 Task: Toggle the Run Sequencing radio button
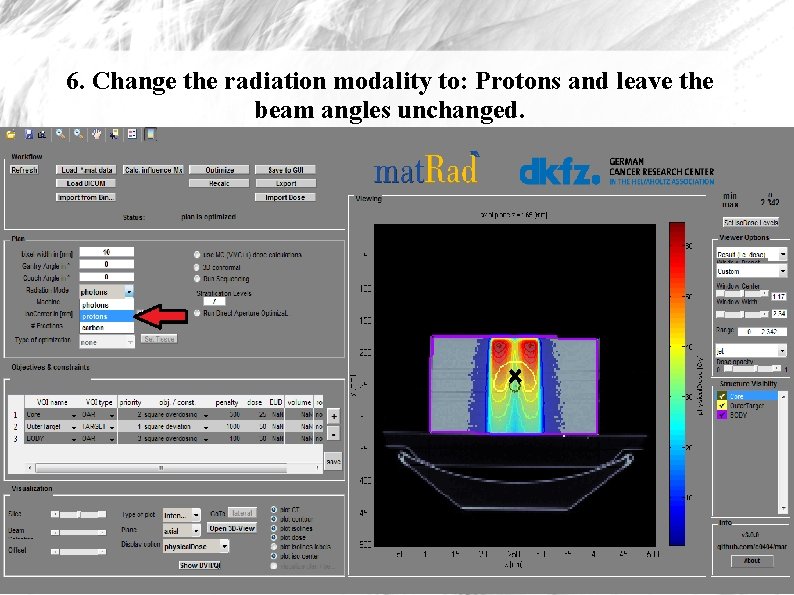(197, 279)
